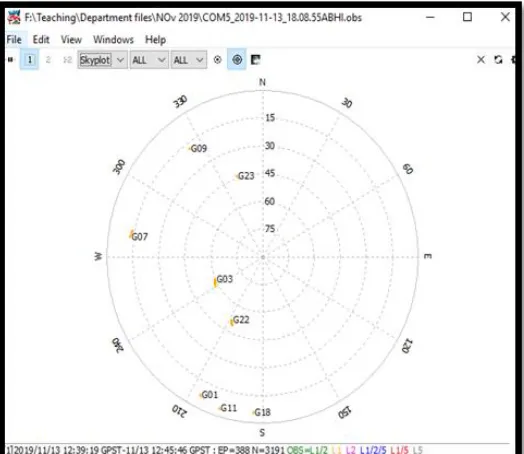Viewport: 524px width, 454px height.
Task: Click the reload data icon
Action: pyautogui.click(x=498, y=60)
